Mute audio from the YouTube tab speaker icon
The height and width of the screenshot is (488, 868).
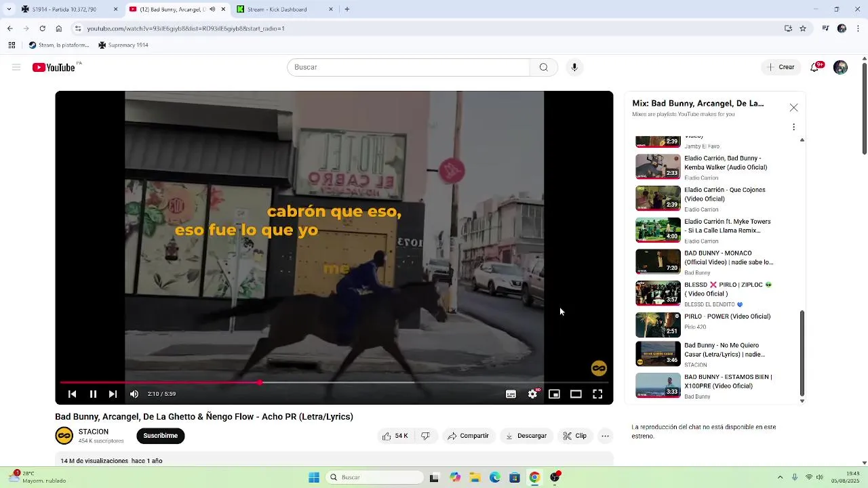pyautogui.click(x=212, y=9)
